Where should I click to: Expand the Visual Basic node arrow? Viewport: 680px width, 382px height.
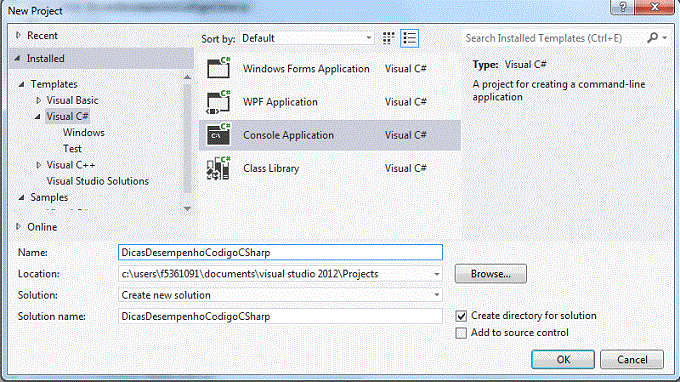pos(39,100)
